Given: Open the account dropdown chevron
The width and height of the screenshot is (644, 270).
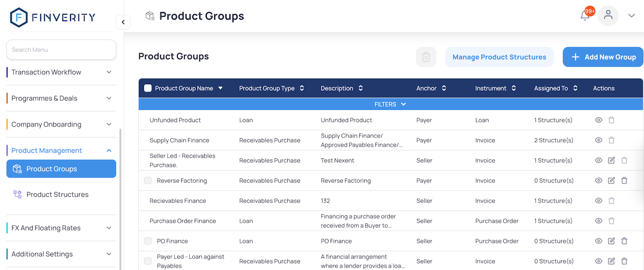Looking at the screenshot, I should pos(631,16).
